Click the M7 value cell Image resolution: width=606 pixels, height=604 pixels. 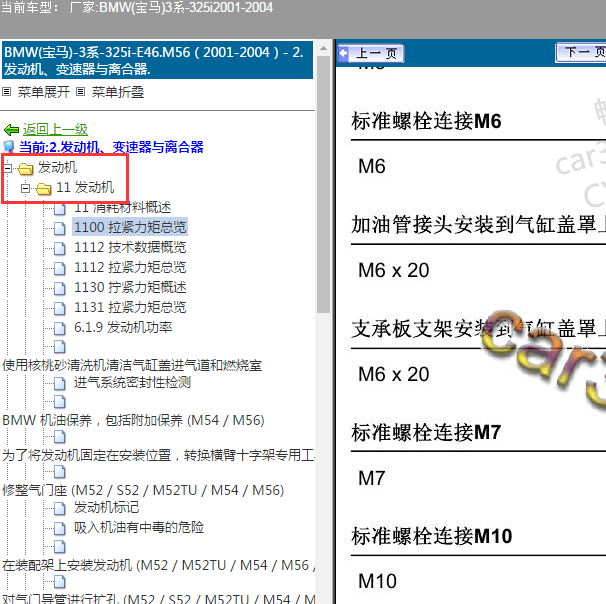point(372,478)
